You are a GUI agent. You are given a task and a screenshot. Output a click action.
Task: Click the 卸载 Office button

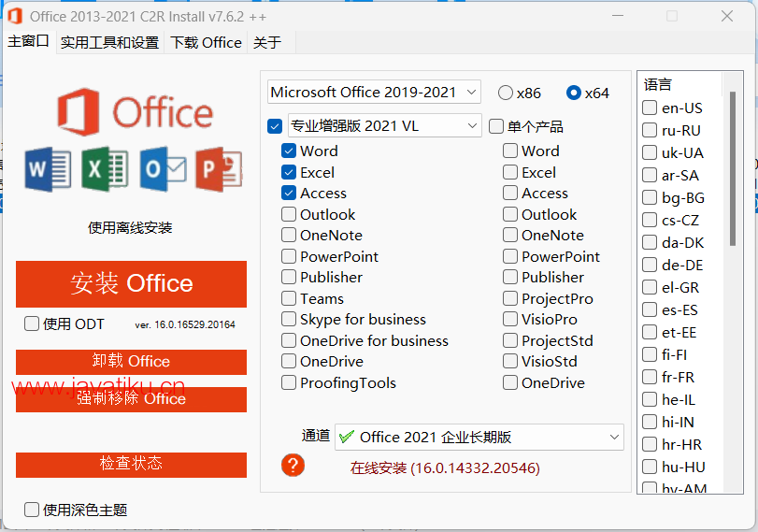(x=131, y=362)
